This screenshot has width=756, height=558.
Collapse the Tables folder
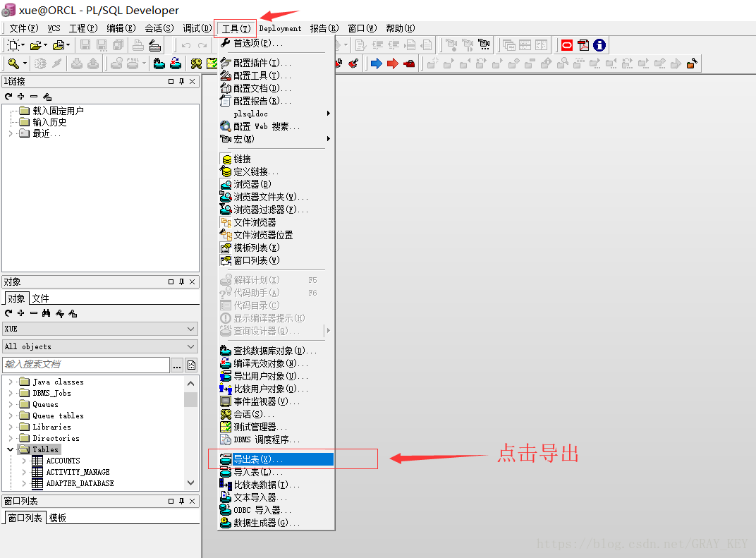11,449
